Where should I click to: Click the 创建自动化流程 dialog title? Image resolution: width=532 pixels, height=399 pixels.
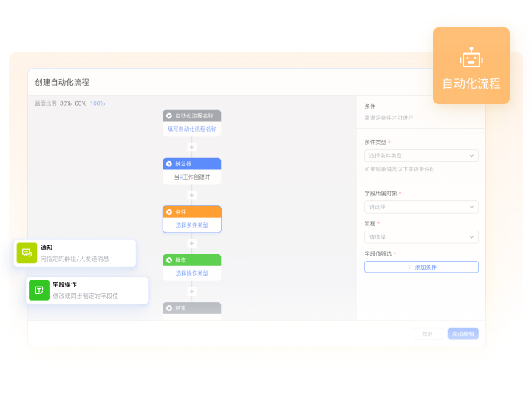62,83
